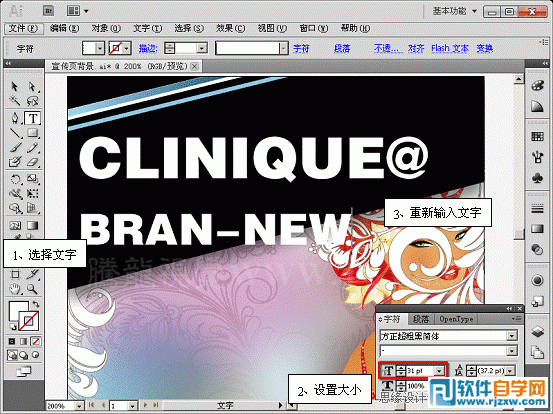Open the 效果(C) menu
Image resolution: width=553 pixels, height=414 pixels.
point(231,28)
